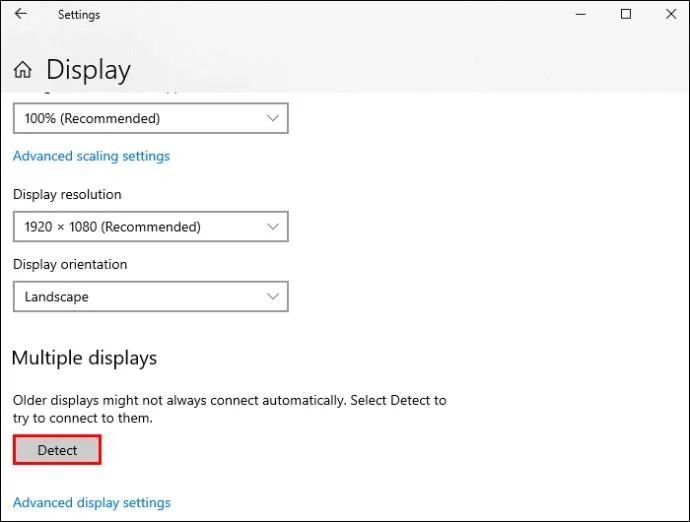Go back with the arrow icon
This screenshot has width=690, height=522.
click(x=21, y=14)
